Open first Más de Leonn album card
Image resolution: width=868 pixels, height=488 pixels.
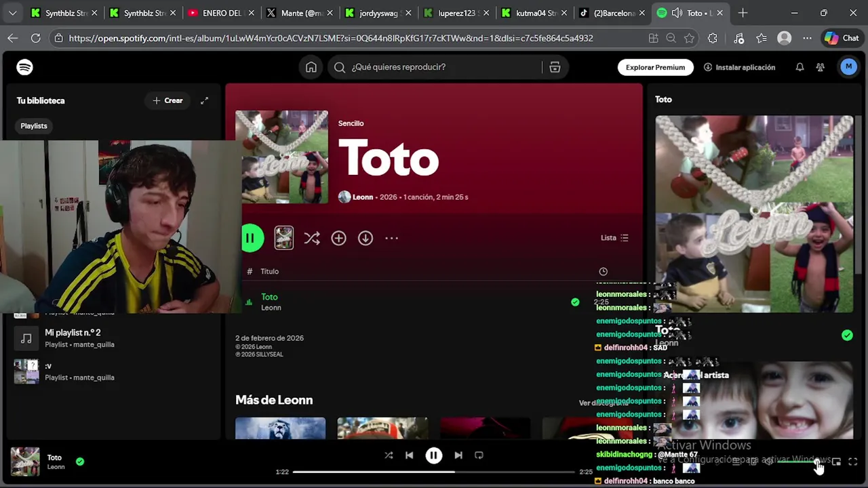coord(280,428)
